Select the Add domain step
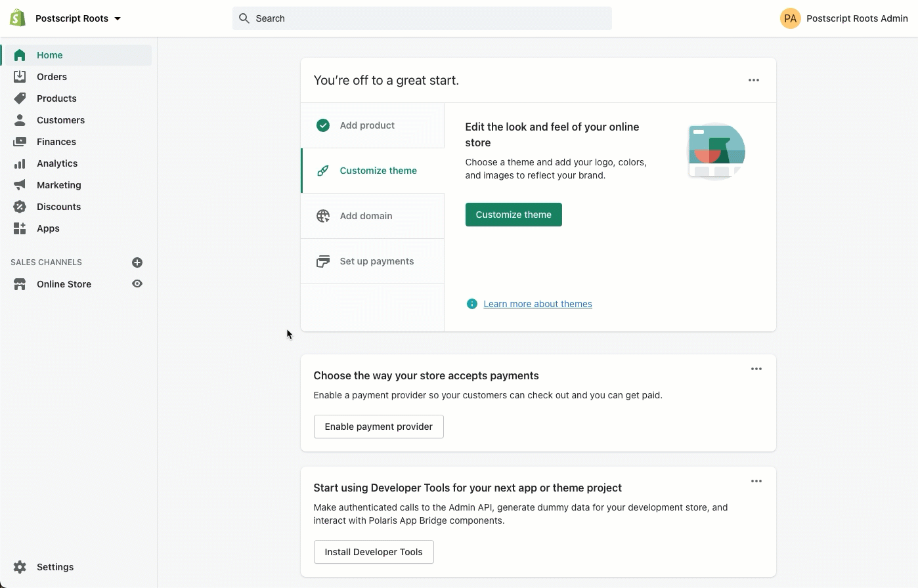The height and width of the screenshot is (588, 918). (x=366, y=216)
